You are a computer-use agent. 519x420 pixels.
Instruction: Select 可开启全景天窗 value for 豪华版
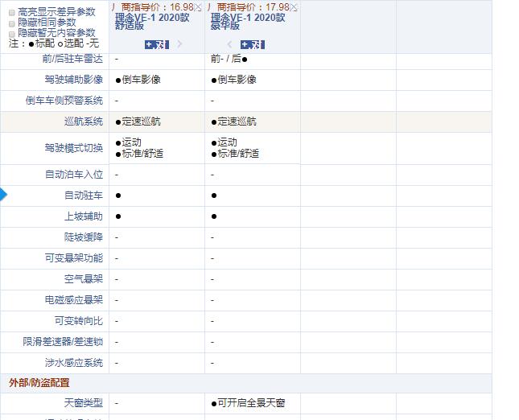(x=248, y=403)
